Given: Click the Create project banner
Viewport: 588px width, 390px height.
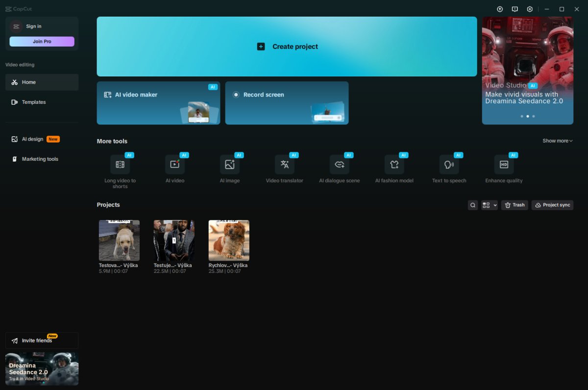Looking at the screenshot, I should [287, 47].
